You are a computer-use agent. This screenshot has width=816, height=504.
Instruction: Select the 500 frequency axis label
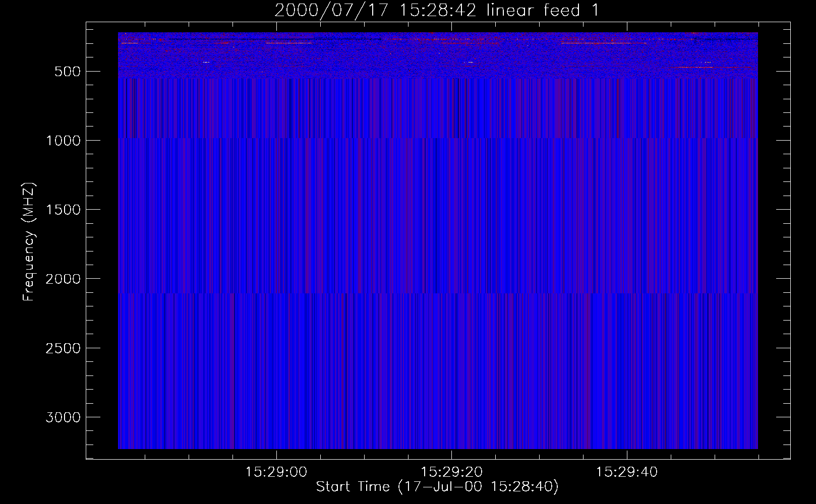tap(67, 72)
